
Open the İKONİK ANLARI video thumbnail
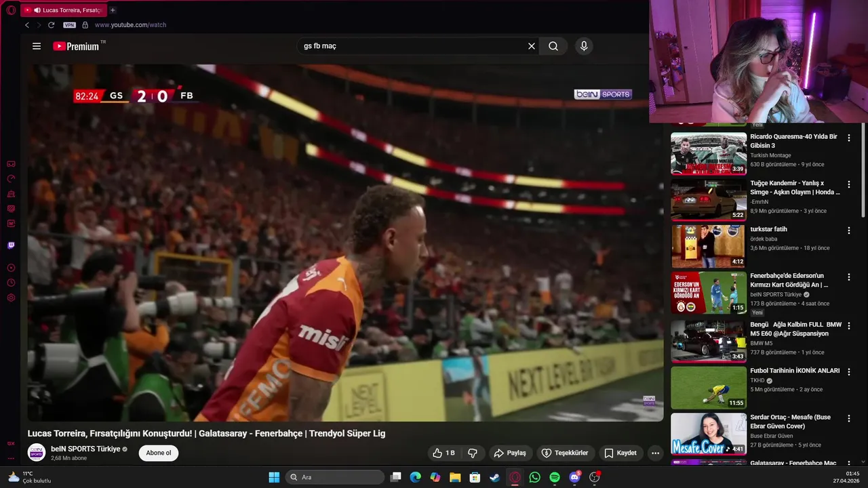pos(709,388)
